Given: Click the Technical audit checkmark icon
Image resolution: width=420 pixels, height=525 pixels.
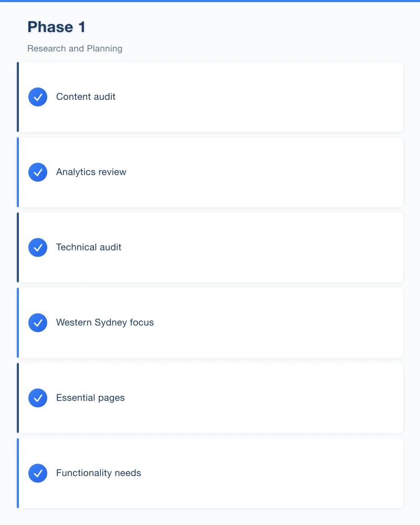Looking at the screenshot, I should (x=38, y=247).
